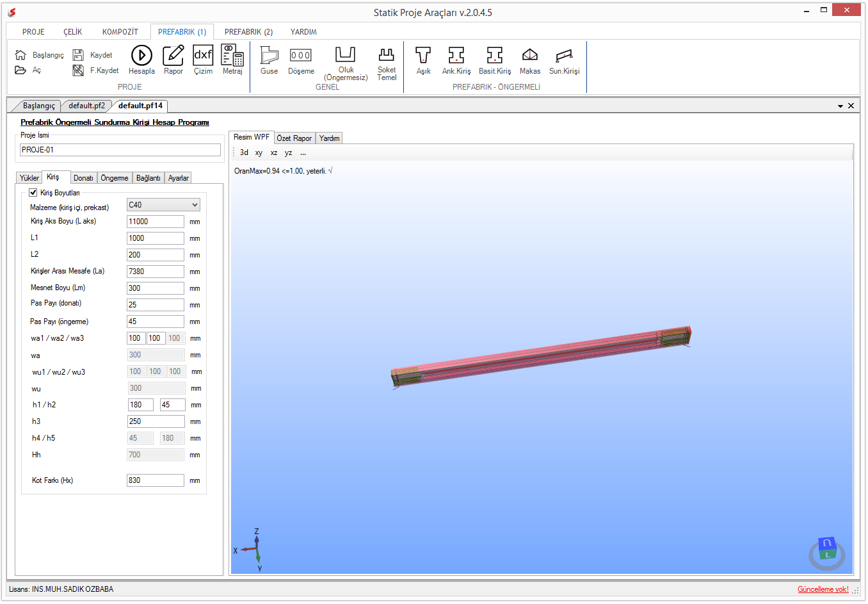The image size is (868, 604).
Task: Click the 3D beam model
Action: pos(541,357)
